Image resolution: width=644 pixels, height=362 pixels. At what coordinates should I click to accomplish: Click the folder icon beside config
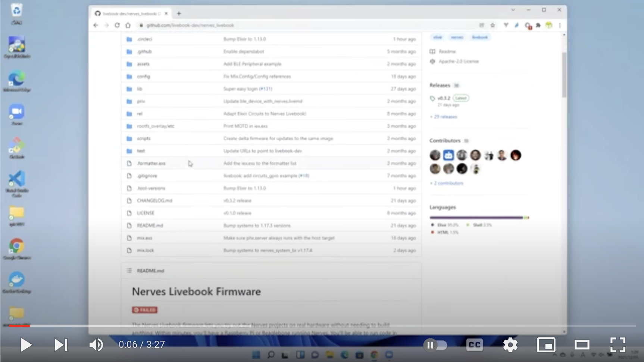(x=129, y=77)
